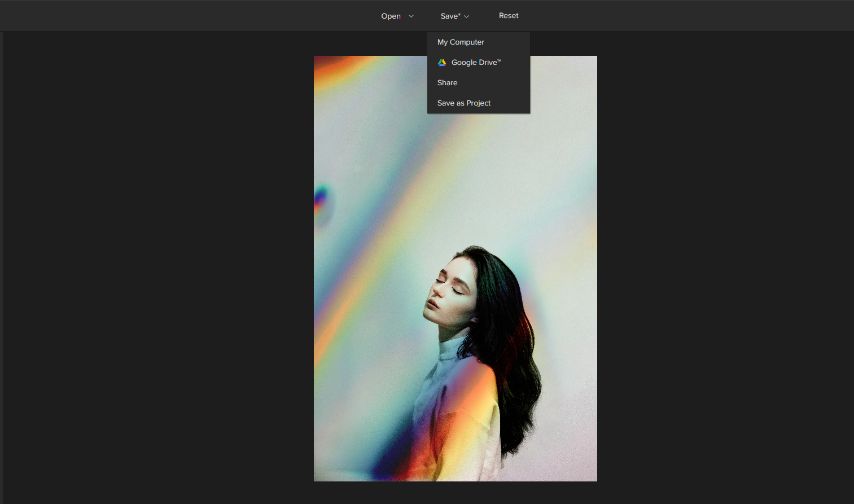Select Share from the Save menu
This screenshot has height=504, width=854.
447,83
